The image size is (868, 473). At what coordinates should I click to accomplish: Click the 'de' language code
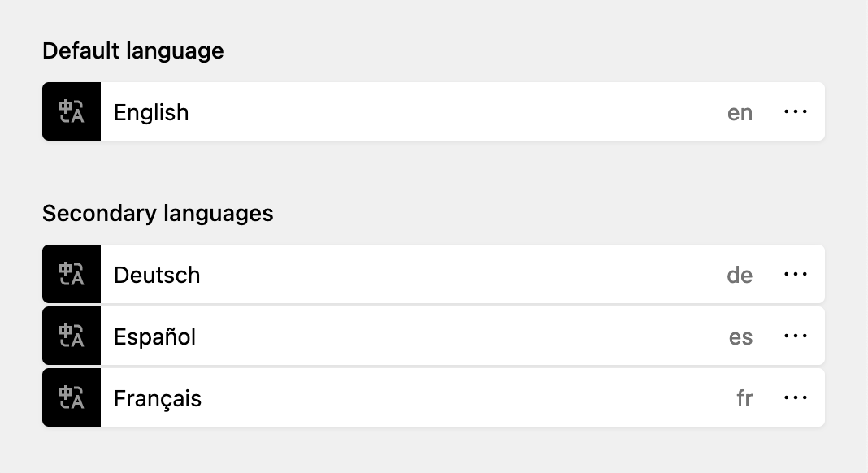[x=740, y=276]
